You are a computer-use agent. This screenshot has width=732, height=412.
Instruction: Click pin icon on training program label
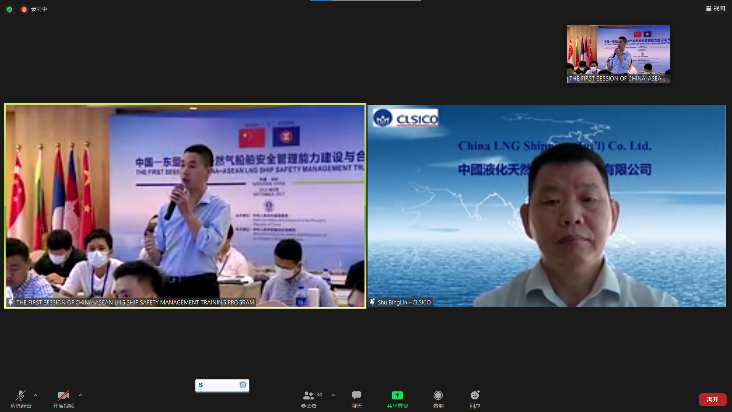click(x=10, y=302)
